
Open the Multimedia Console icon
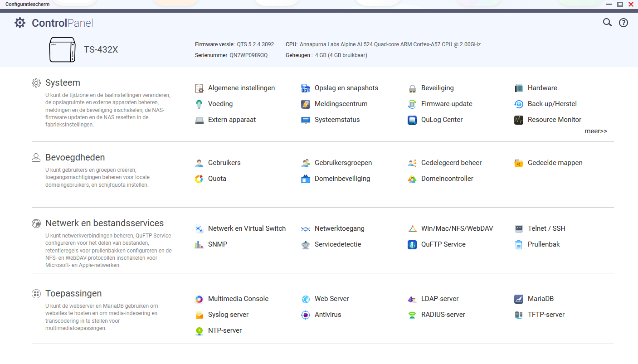click(199, 299)
